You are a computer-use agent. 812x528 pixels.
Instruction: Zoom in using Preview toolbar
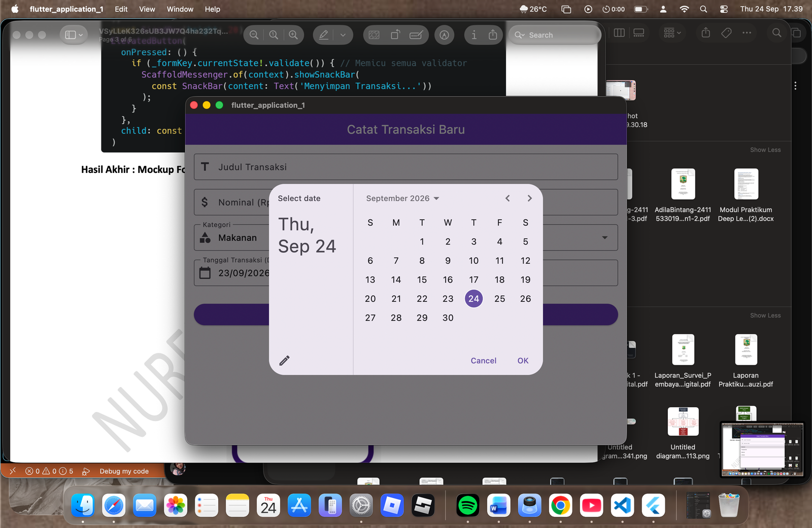click(293, 35)
